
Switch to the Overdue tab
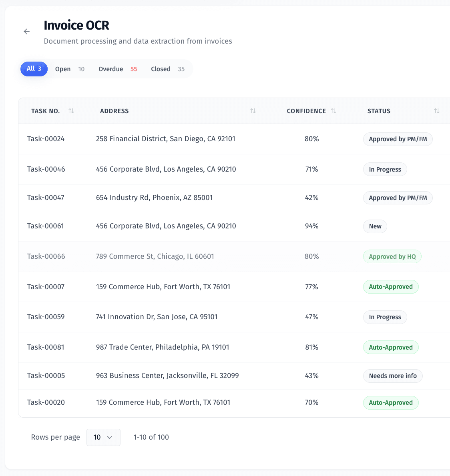pyautogui.click(x=118, y=69)
